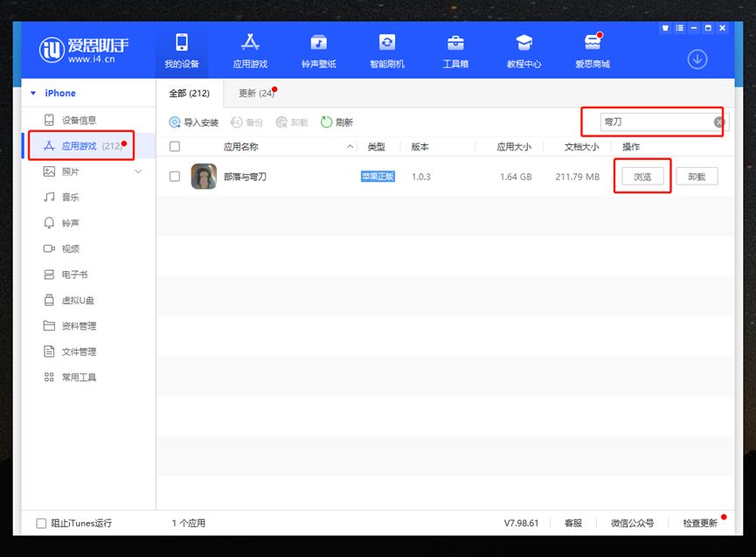
Task: Click the download manager arrow icon
Action: [697, 59]
